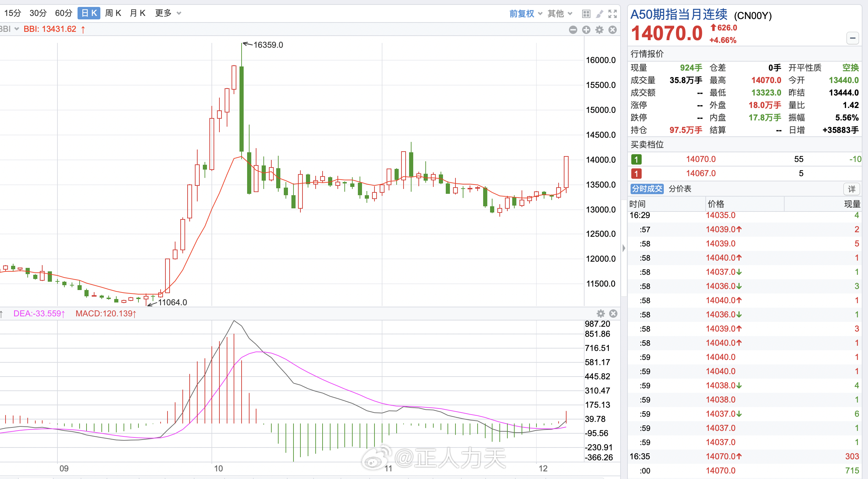Open the BBI indicator selector dropdown

pos(9,29)
